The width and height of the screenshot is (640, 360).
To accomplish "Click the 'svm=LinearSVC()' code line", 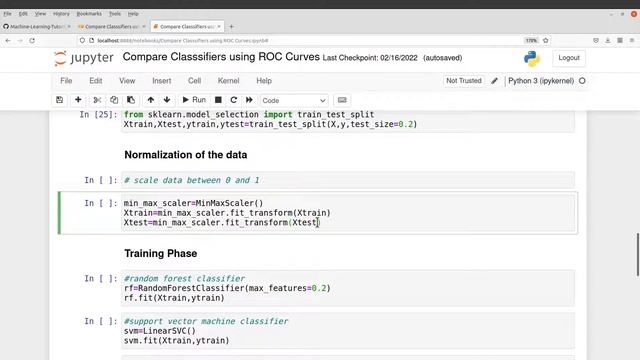I will tap(160, 331).
